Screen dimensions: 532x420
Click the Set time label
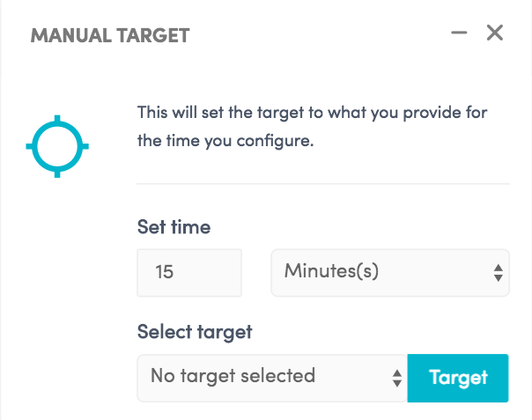coord(174,226)
